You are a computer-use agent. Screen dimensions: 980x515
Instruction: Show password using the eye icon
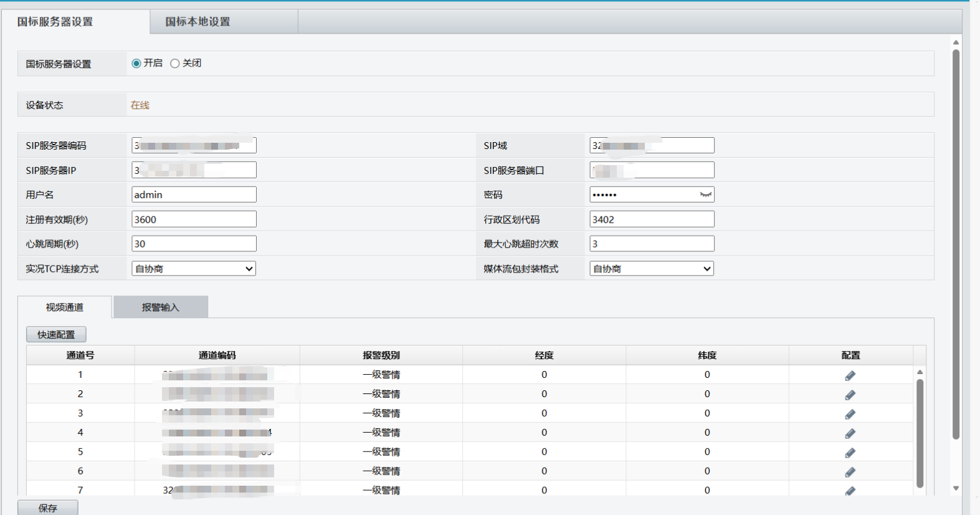705,195
